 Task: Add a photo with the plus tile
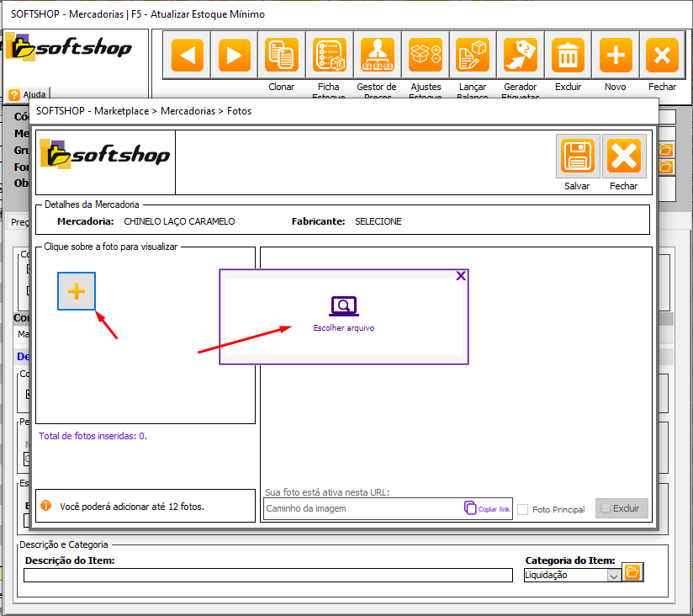(x=77, y=291)
